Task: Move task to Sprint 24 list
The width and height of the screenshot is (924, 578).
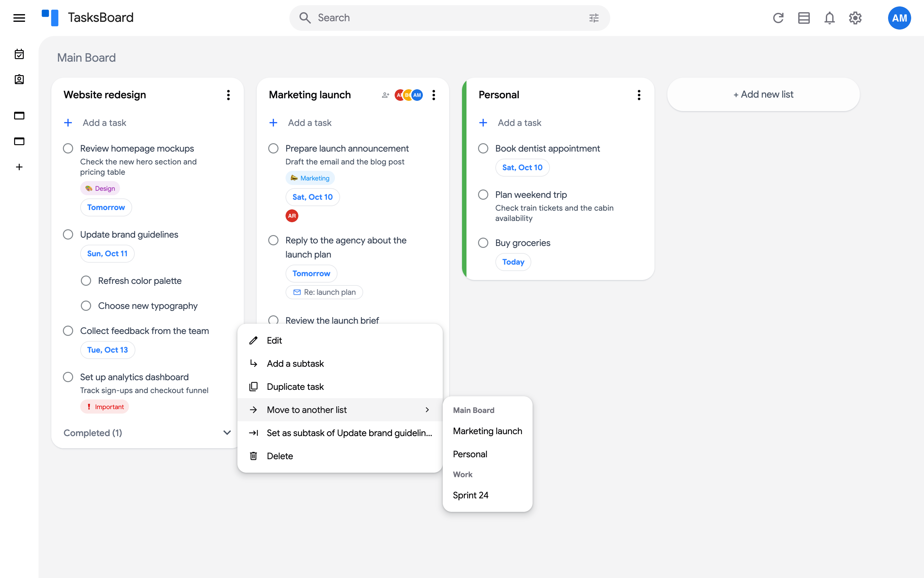Action: (487, 495)
